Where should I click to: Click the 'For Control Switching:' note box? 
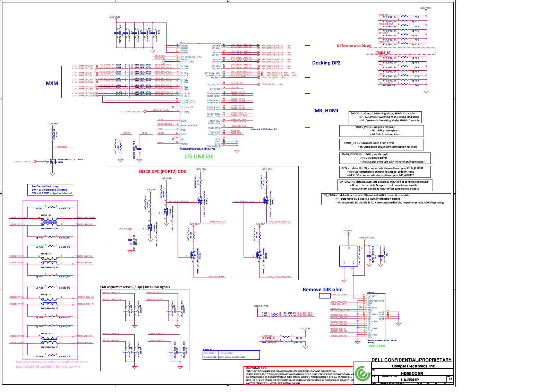pyautogui.click(x=51, y=190)
